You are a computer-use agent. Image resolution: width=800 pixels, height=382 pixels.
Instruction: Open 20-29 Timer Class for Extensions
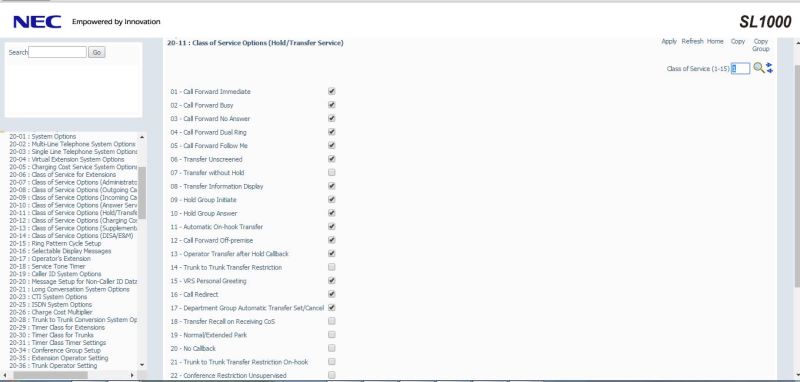(57, 327)
